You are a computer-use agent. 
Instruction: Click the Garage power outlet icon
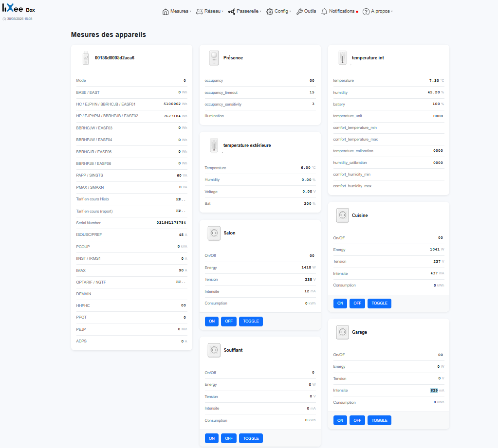pos(342,332)
